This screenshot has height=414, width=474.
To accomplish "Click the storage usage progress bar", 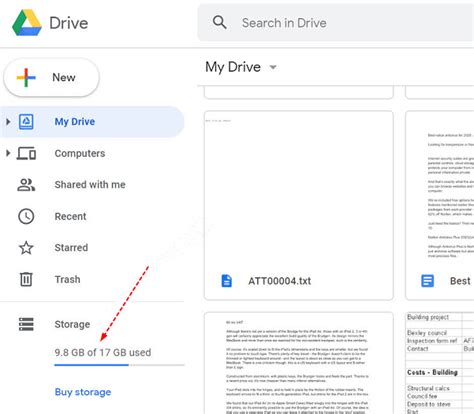I will pyautogui.click(x=119, y=365).
